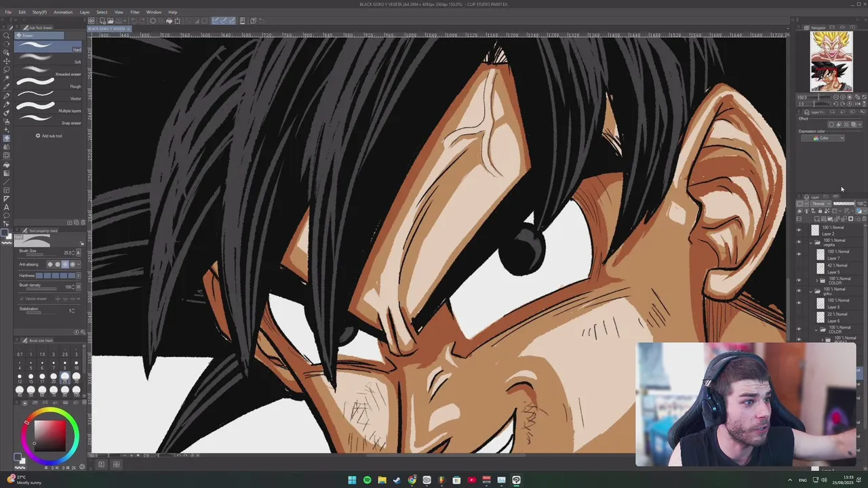Image resolution: width=868 pixels, height=488 pixels.
Task: Choose the Kneaded eraser sub tool
Action: click(x=48, y=71)
